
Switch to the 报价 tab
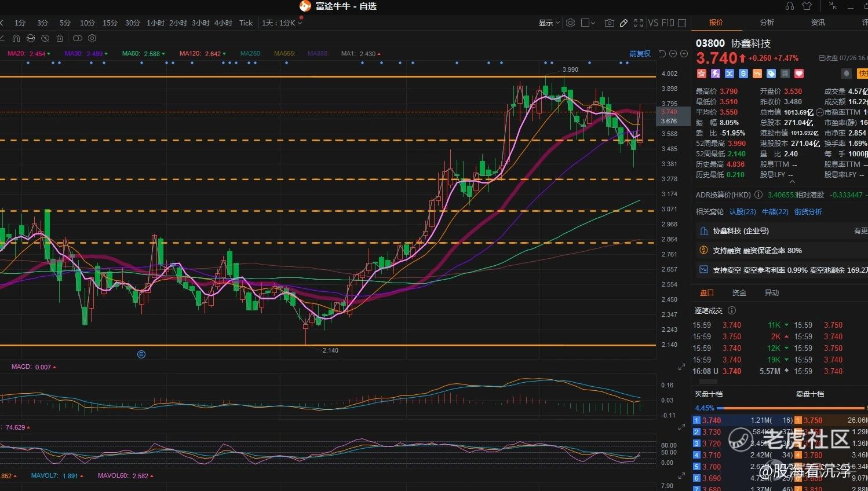[716, 23]
